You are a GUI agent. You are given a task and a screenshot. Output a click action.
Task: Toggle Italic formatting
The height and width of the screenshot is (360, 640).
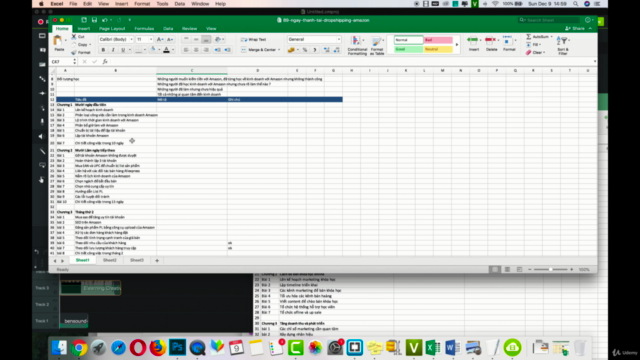(113, 50)
